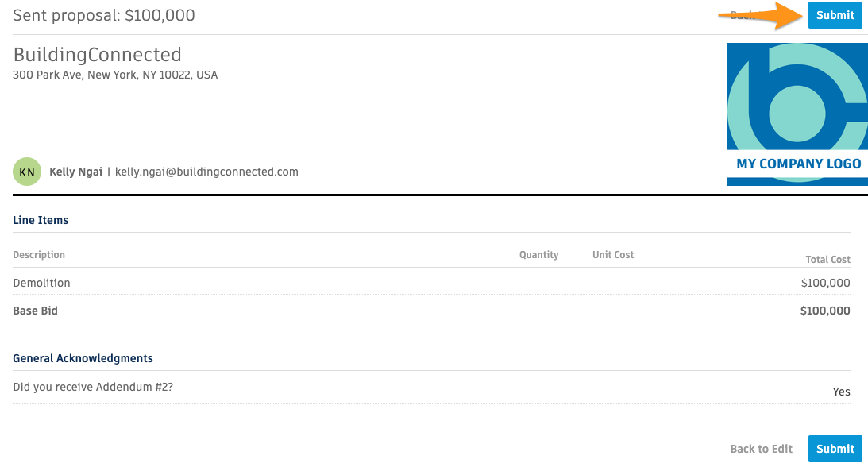Click Kelly Ngai's email address
868x475 pixels.
click(x=206, y=172)
